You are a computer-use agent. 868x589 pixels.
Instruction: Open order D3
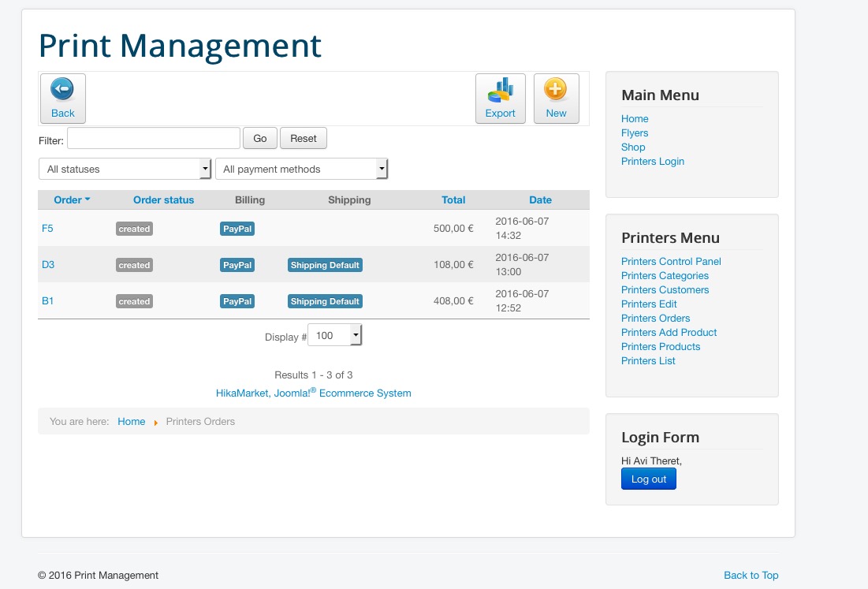[48, 264]
